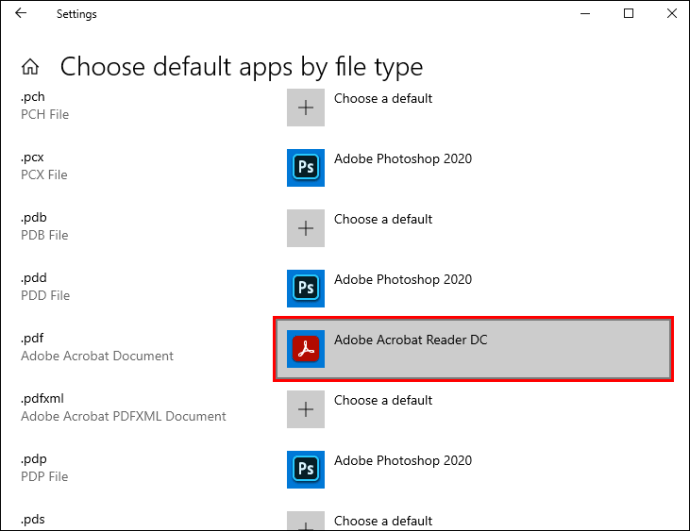Click the PDP File description
This screenshot has width=690, height=531.
point(44,476)
